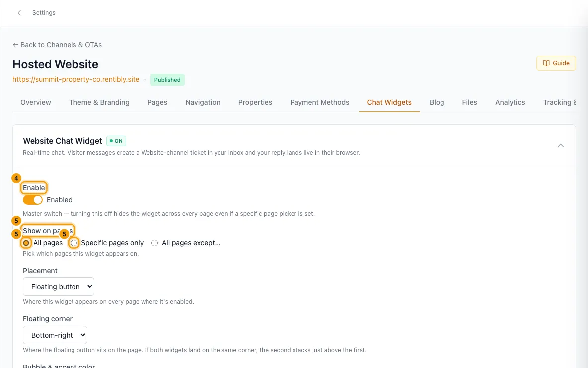Switch to the Pages tab

[x=157, y=102]
